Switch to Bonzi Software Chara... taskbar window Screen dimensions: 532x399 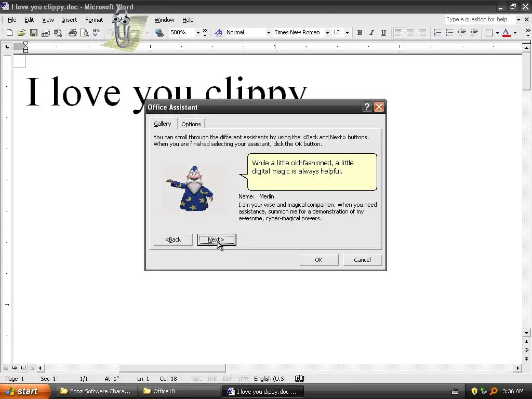96,391
